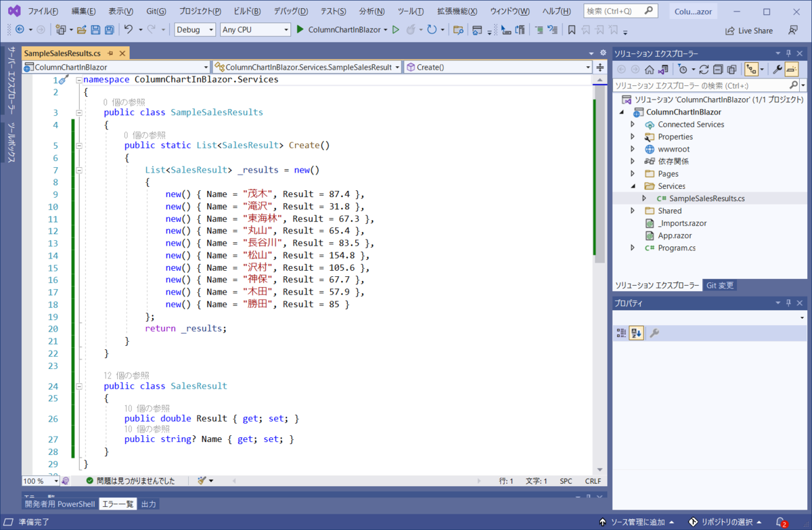Viewport: 812px width, 530px height.
Task: Click the code cleanup broom icon below editor
Action: [202, 481]
